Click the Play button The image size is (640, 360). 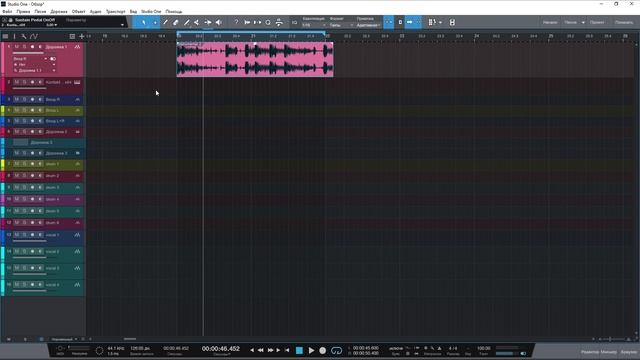(311, 350)
